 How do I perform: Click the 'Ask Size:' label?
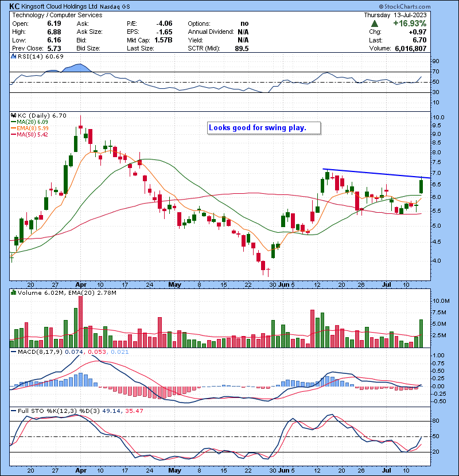[90, 32]
